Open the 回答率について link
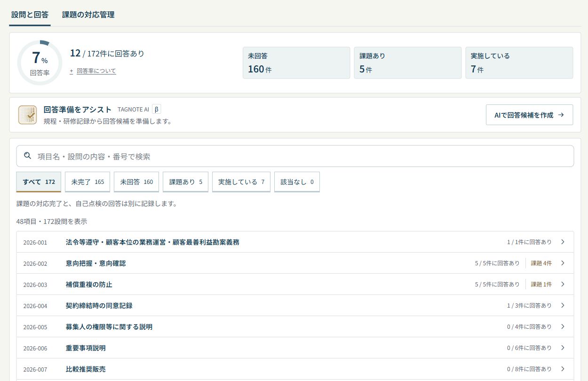The image size is (588, 381). click(x=96, y=71)
